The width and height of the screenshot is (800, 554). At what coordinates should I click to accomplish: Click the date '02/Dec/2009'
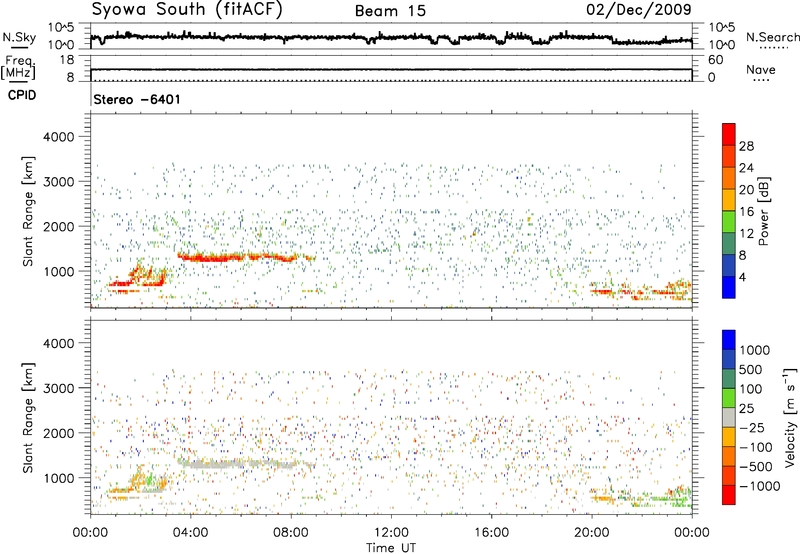coord(639,9)
